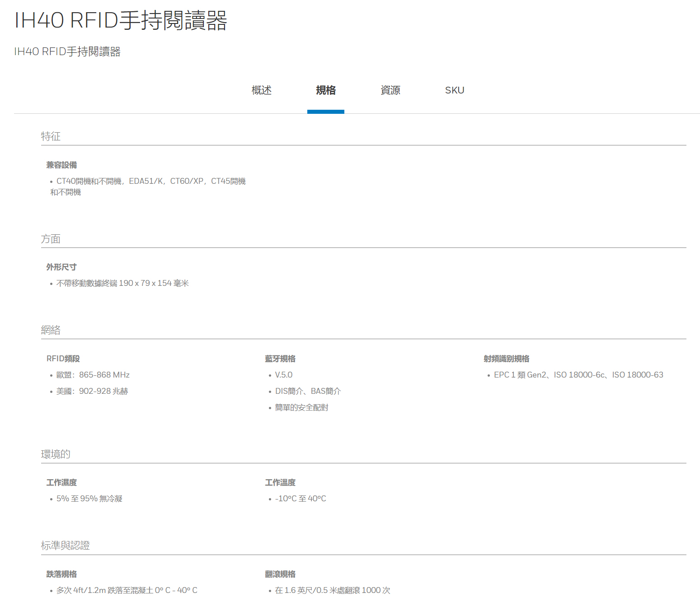Click the 5% 至 95% 無冷凝 humidity entry
The image size is (700, 616).
89,499
